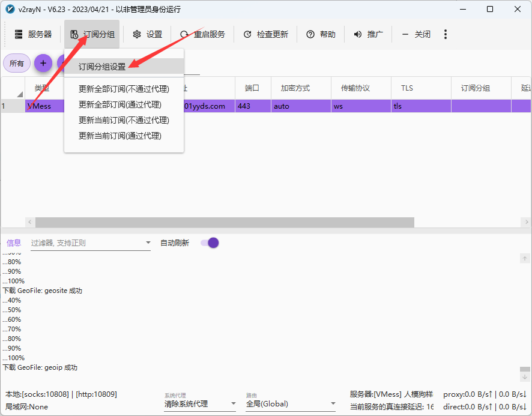
Task: Select 更新当前订阅(通过代理)
Action: 124,136
